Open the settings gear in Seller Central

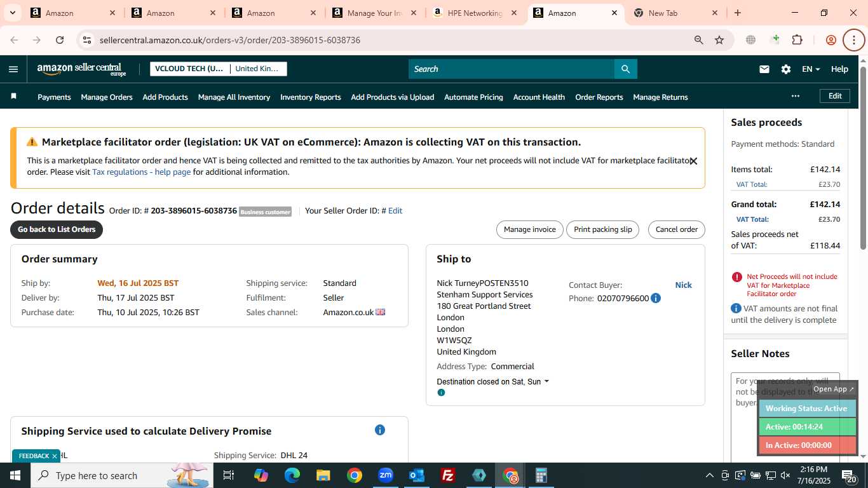tap(786, 69)
